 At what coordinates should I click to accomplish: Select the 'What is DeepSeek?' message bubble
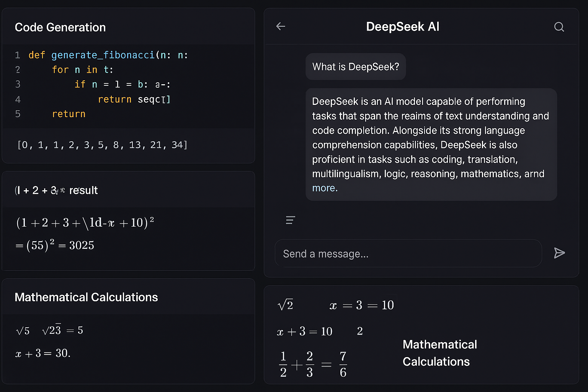pos(356,67)
